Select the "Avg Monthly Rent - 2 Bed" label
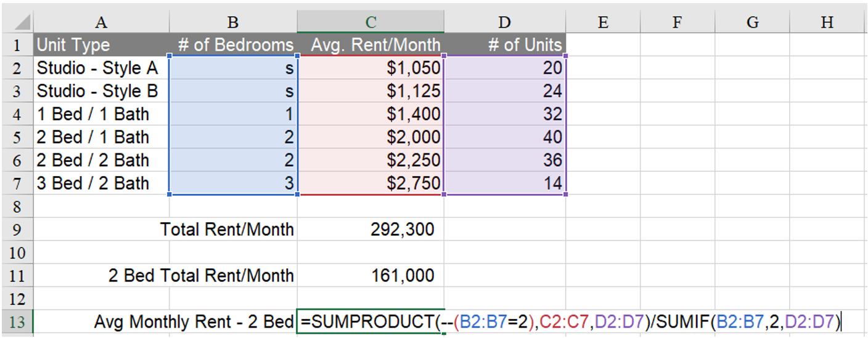This screenshot has width=868, height=338. coord(194,322)
